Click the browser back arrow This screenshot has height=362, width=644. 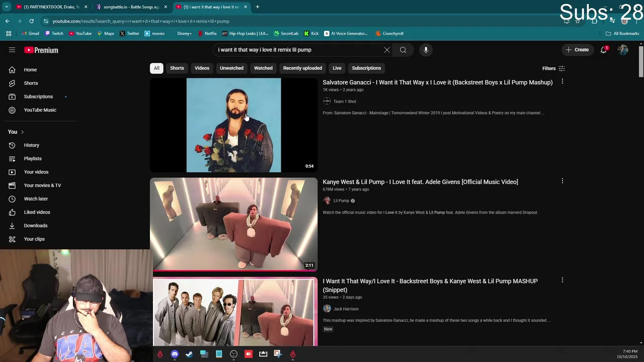8,21
